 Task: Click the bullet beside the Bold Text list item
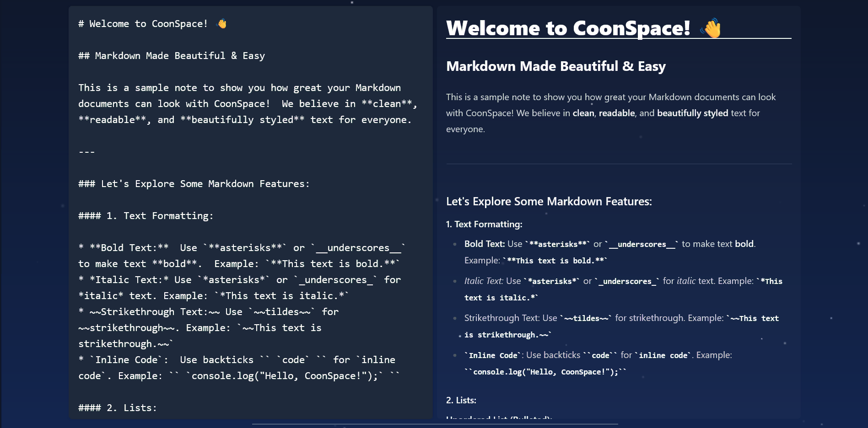click(x=454, y=245)
